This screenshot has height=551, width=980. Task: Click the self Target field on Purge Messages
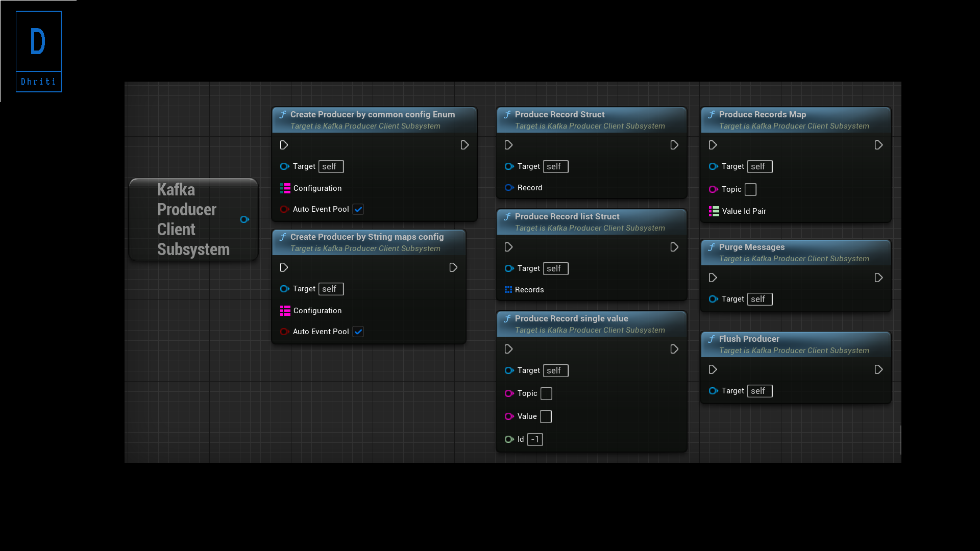(759, 299)
